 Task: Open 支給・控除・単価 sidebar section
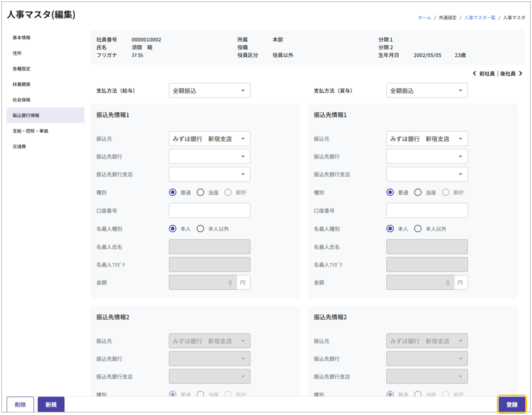(30, 131)
